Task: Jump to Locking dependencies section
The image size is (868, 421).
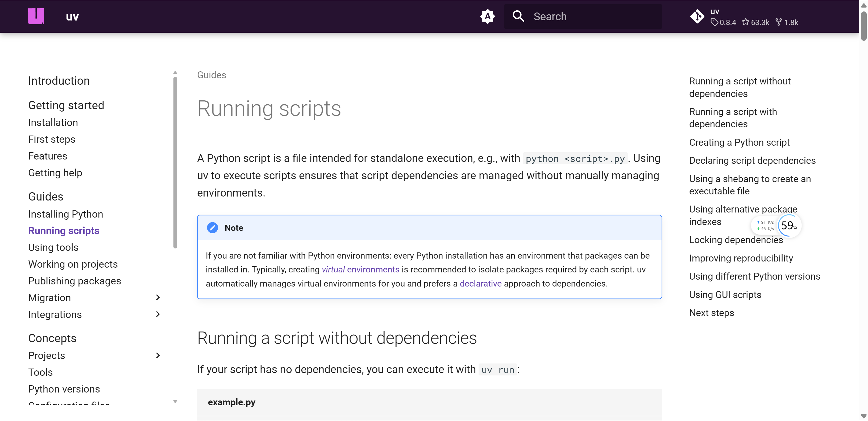Action: click(x=736, y=240)
